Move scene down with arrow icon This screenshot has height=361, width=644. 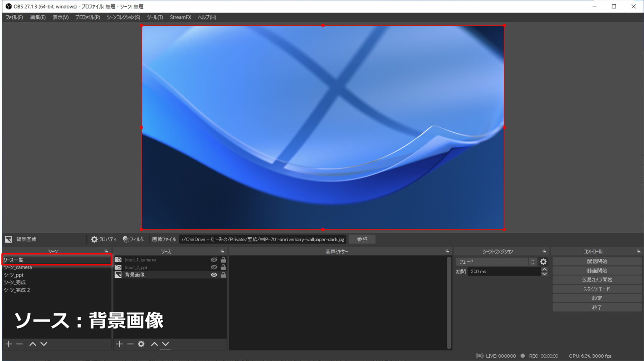44,344
